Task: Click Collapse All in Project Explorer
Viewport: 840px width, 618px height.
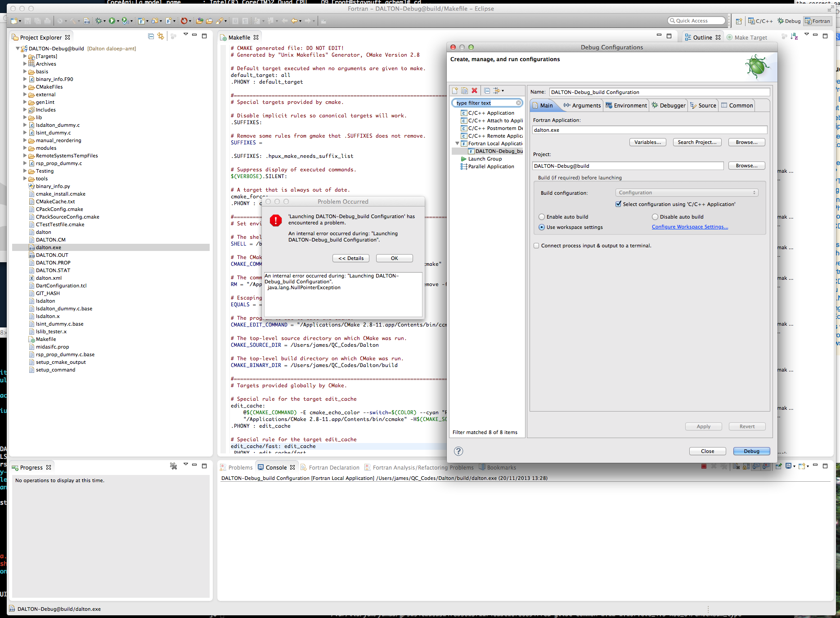Action: coord(151,36)
